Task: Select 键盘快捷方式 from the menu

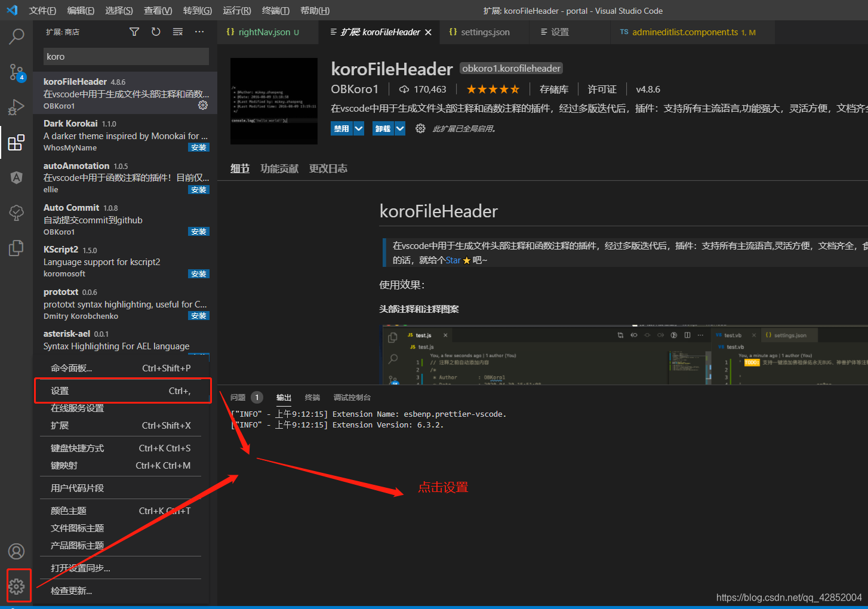Action: 121,448
